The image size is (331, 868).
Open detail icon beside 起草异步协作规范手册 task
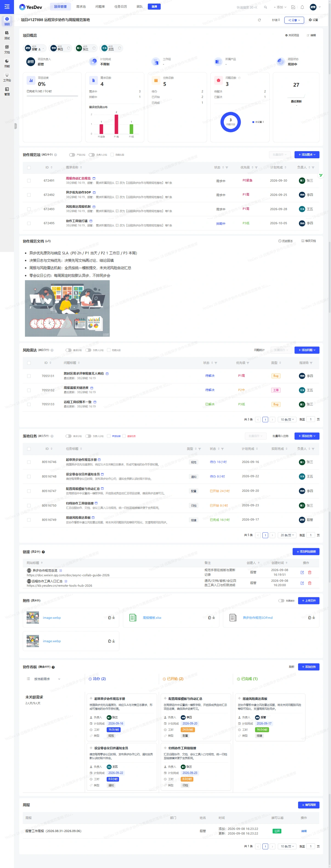point(99,460)
